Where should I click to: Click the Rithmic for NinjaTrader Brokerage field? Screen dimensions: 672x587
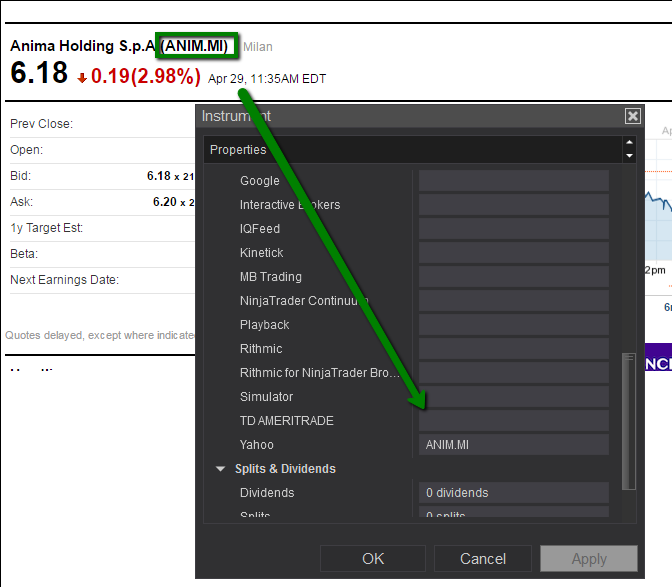[513, 373]
